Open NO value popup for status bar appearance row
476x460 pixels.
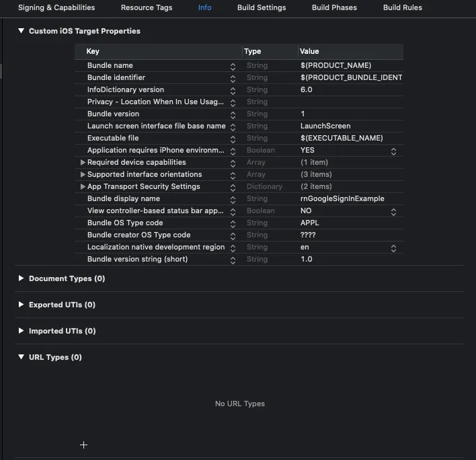[393, 212]
